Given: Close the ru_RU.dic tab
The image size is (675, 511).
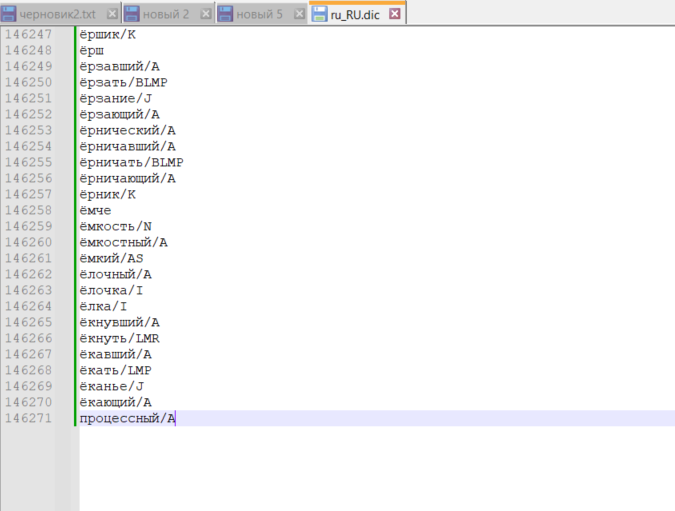Looking at the screenshot, I should (394, 14).
